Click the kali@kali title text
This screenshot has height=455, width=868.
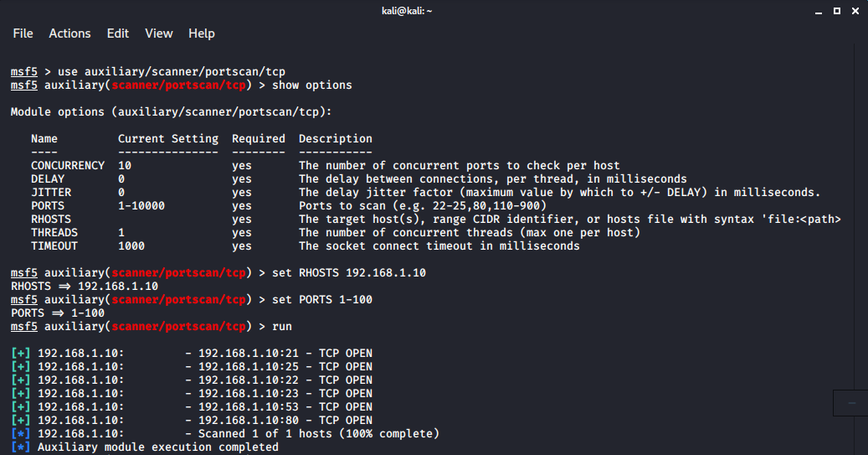(407, 11)
